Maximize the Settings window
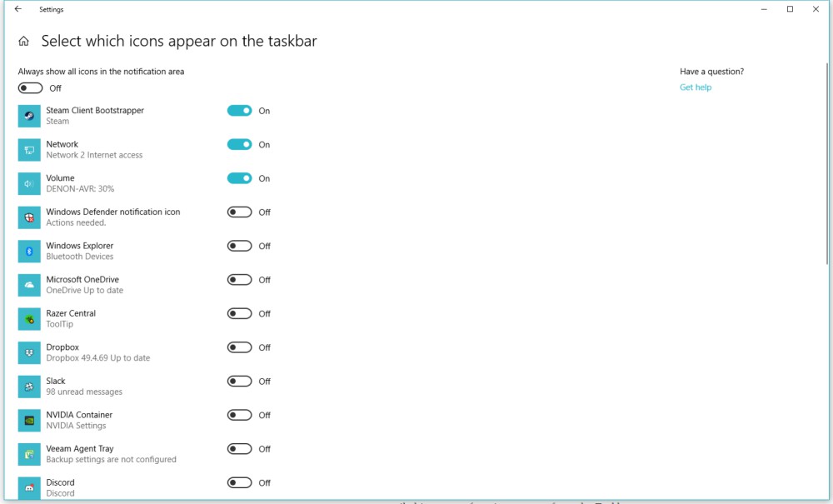 (x=790, y=9)
